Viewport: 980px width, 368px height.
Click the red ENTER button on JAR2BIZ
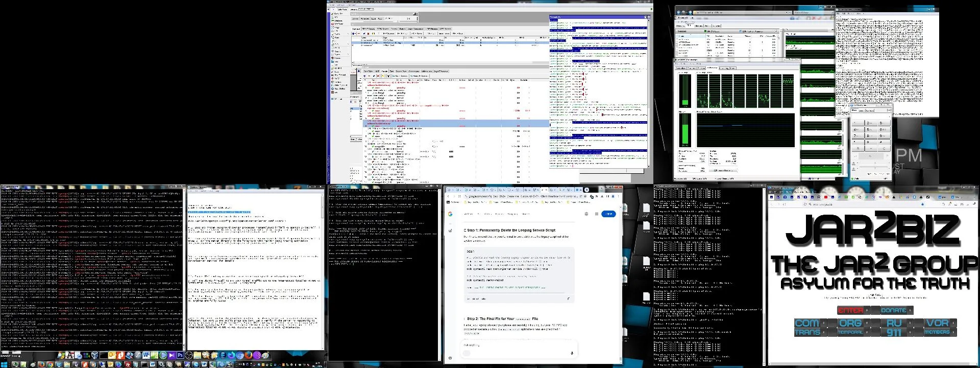(850, 310)
